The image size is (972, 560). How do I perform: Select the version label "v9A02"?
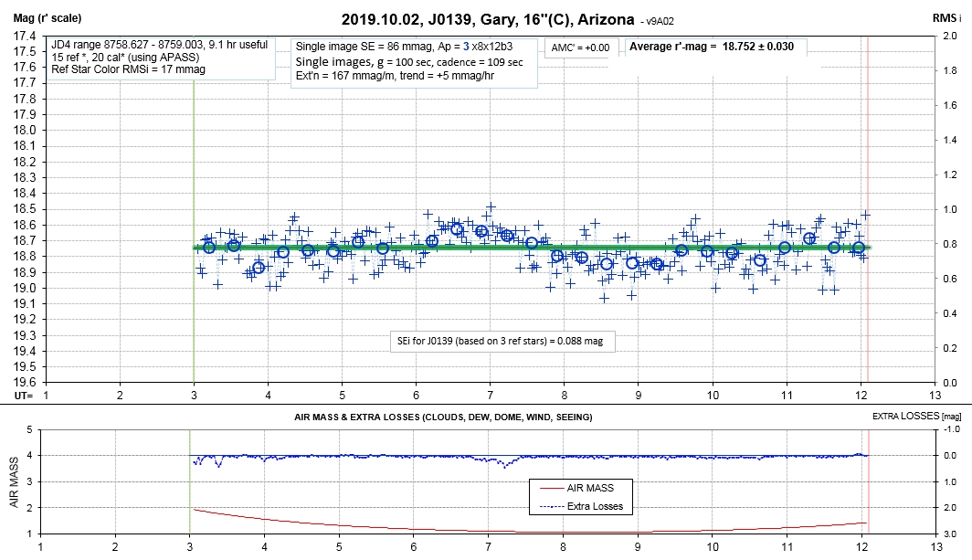point(660,22)
